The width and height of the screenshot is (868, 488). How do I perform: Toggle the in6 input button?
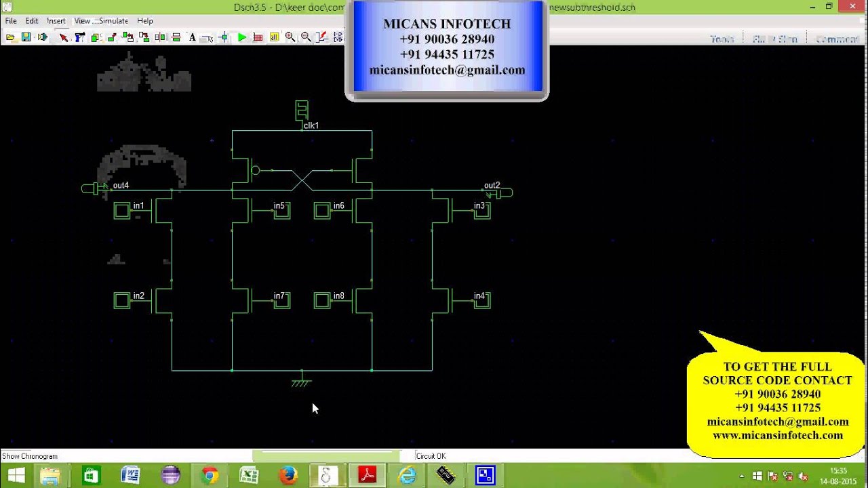(x=322, y=211)
